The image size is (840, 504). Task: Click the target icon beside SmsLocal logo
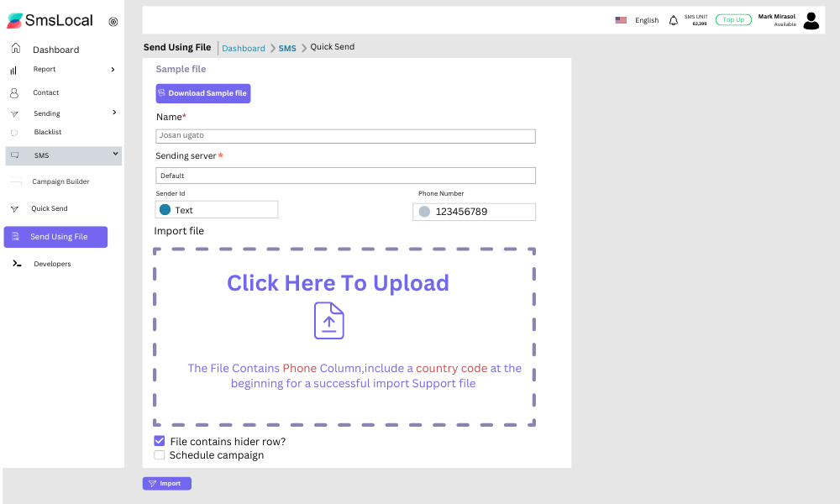[x=113, y=22]
